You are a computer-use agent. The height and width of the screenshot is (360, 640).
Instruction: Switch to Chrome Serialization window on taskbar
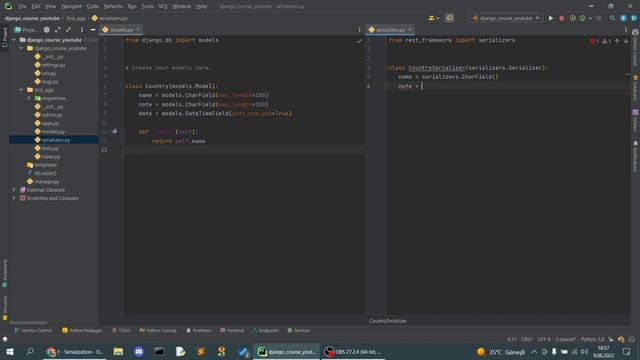[x=75, y=352]
